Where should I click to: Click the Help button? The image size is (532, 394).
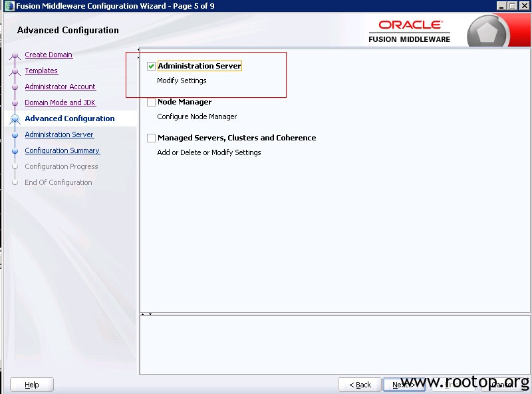32,385
